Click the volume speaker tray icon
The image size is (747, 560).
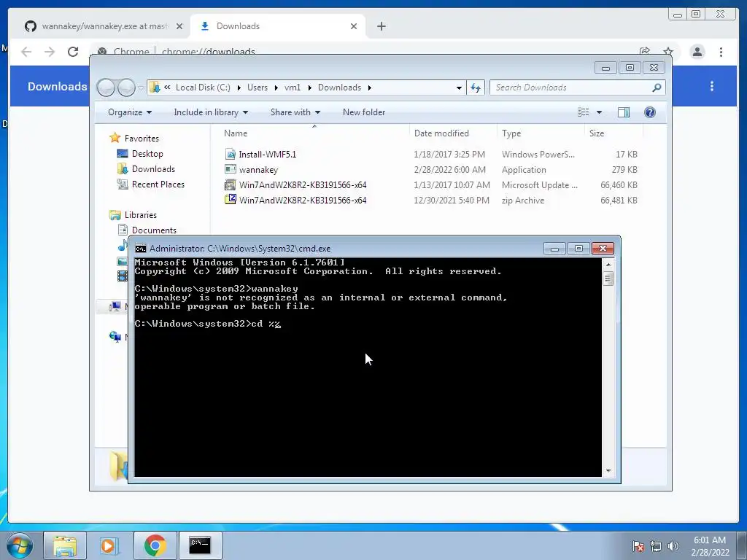pyautogui.click(x=673, y=545)
